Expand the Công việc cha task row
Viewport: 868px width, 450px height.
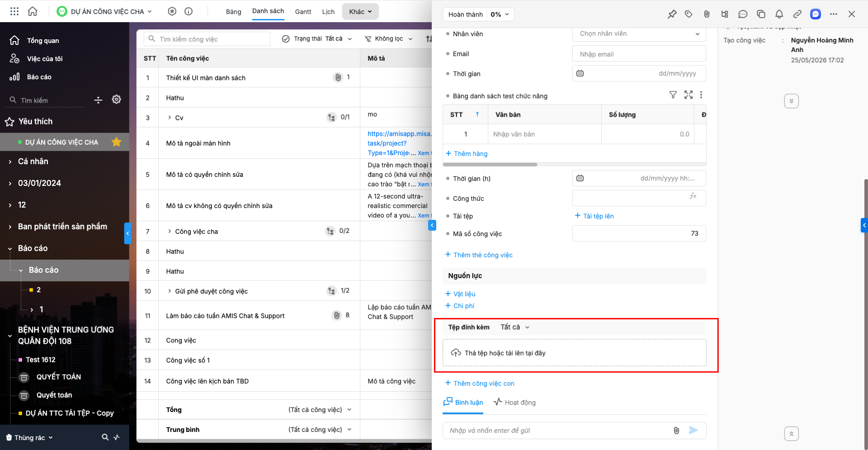click(170, 231)
